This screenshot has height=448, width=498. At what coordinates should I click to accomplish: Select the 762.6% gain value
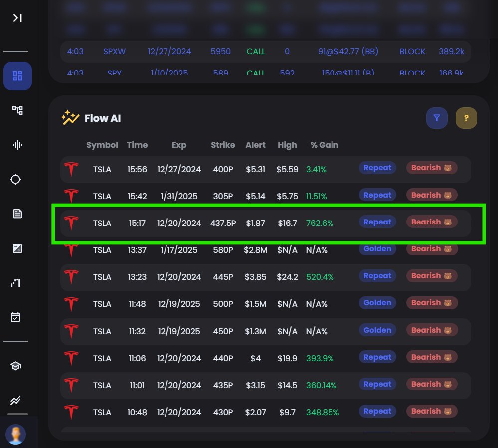point(320,223)
